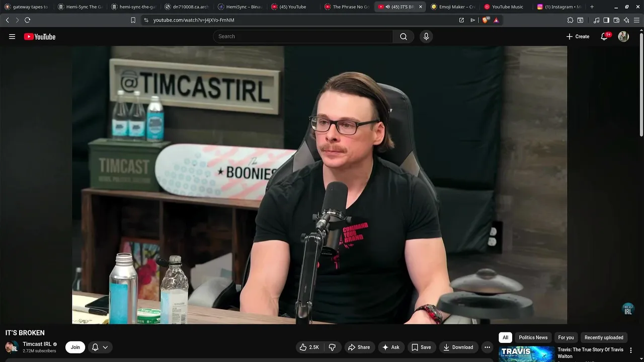The image size is (644, 362).
Task: Click the send/play arrow icon in address bar
Action: tap(472, 20)
